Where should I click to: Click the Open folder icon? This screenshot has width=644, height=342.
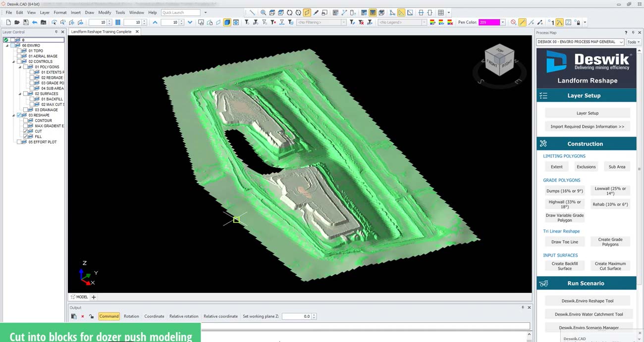17,22
